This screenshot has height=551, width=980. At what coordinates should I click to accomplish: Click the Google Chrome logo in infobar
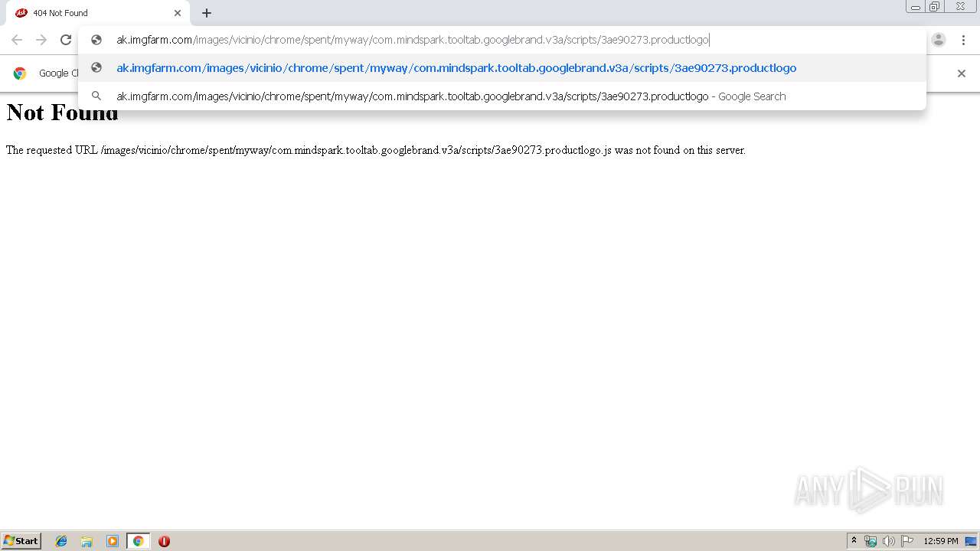click(x=20, y=73)
